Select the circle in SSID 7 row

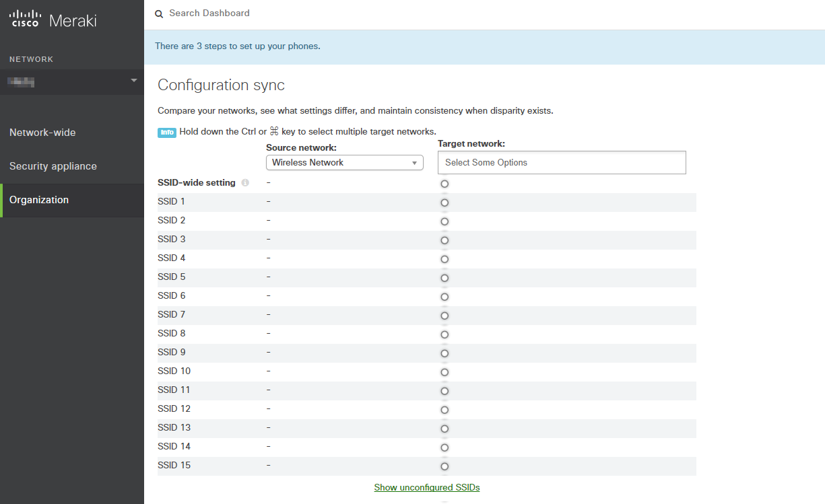click(x=444, y=316)
